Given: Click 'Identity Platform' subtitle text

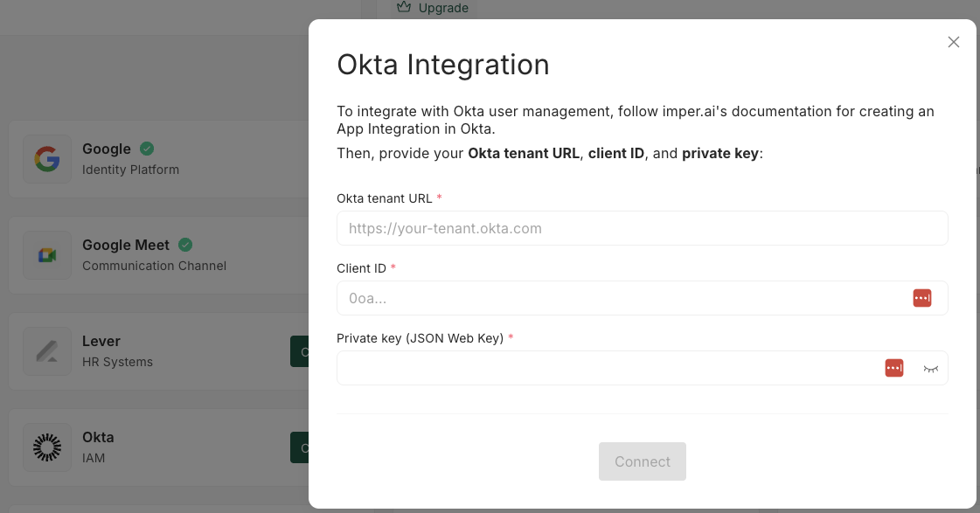Looking at the screenshot, I should [130, 170].
